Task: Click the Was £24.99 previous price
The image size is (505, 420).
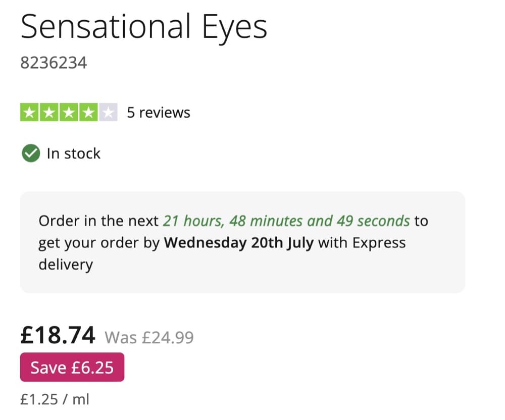Action: click(149, 338)
